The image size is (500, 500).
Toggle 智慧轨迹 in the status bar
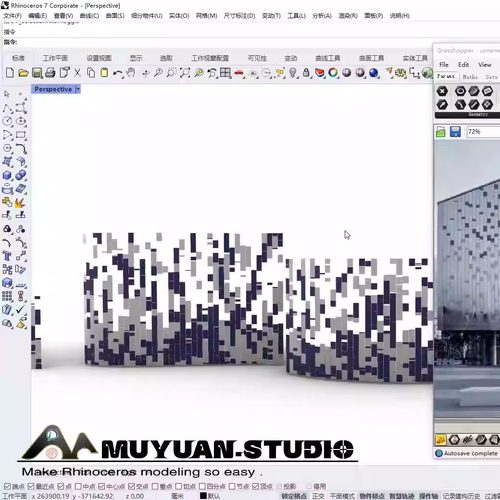(x=402, y=496)
